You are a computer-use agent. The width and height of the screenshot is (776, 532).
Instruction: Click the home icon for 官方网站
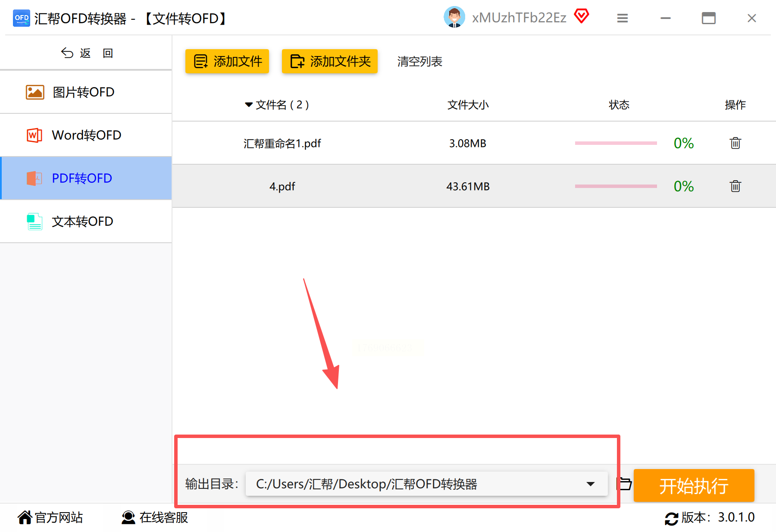25,517
